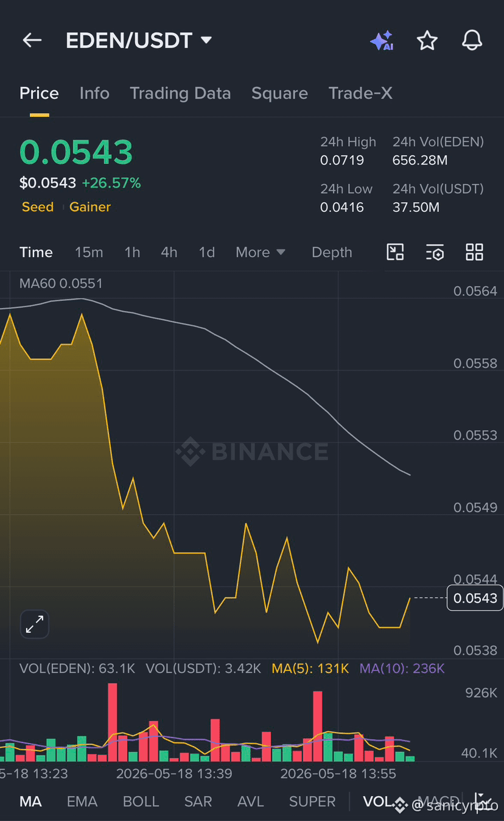The height and width of the screenshot is (821, 504).
Task: Open the chart drawing tools icon
Action: coord(396,252)
